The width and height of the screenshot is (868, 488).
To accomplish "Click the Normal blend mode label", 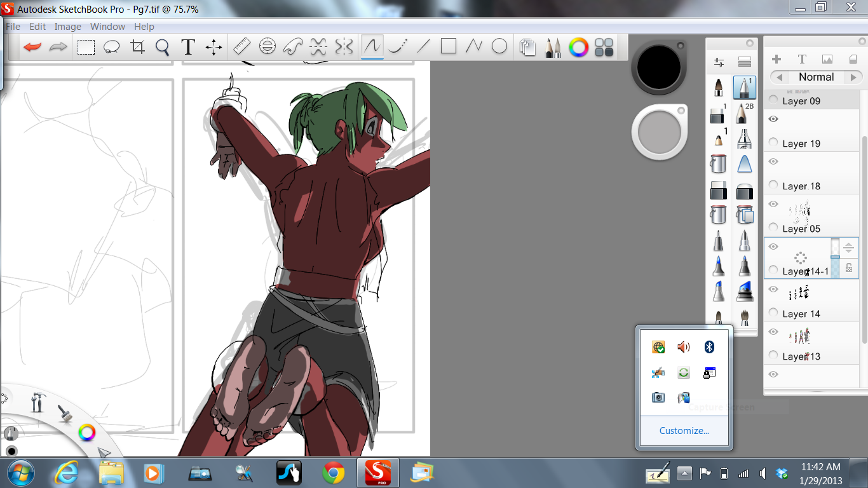I will [x=816, y=77].
